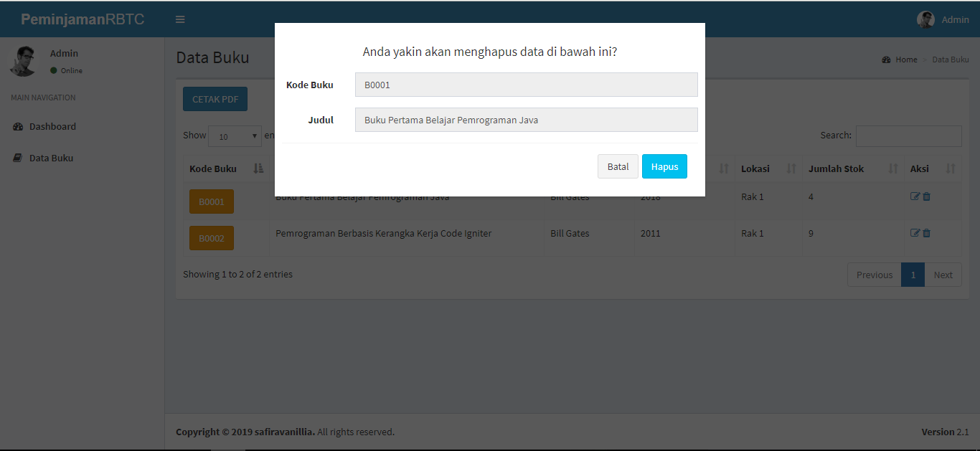The width and height of the screenshot is (980, 451).
Task: Click Batal to cancel the deletion dialog
Action: [x=618, y=166]
